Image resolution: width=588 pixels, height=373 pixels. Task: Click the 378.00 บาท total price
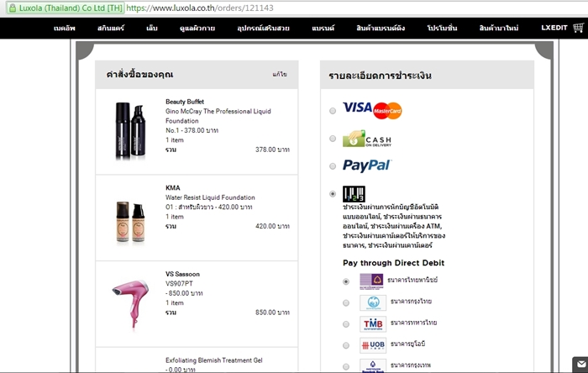pos(272,150)
